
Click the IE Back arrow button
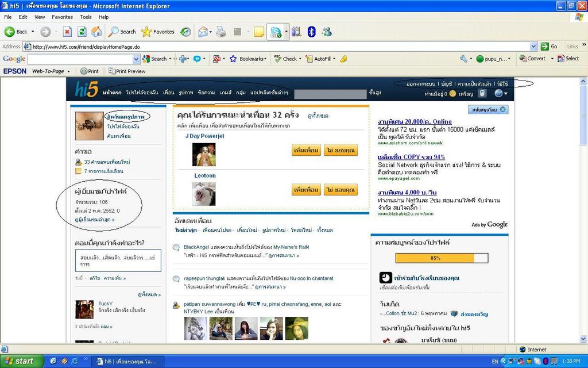click(16, 32)
